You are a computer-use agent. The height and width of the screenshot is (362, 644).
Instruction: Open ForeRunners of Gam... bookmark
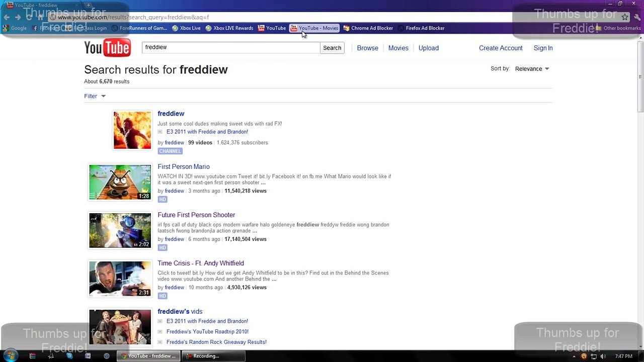[139, 28]
